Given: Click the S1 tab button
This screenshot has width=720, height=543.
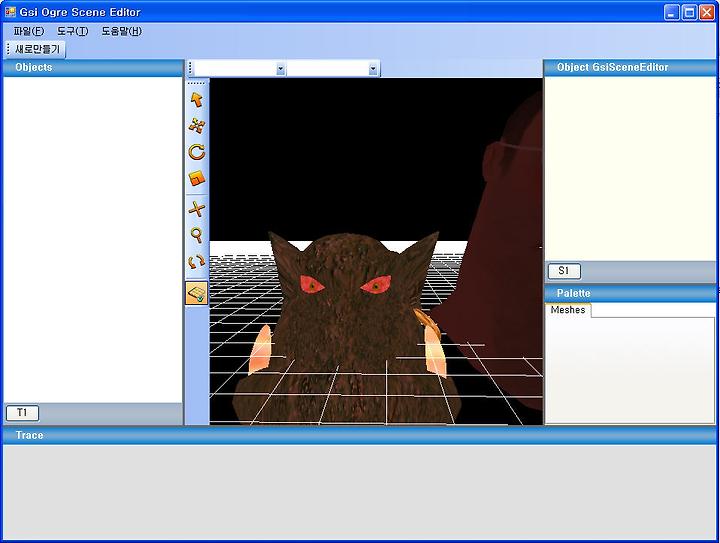Looking at the screenshot, I should (564, 271).
